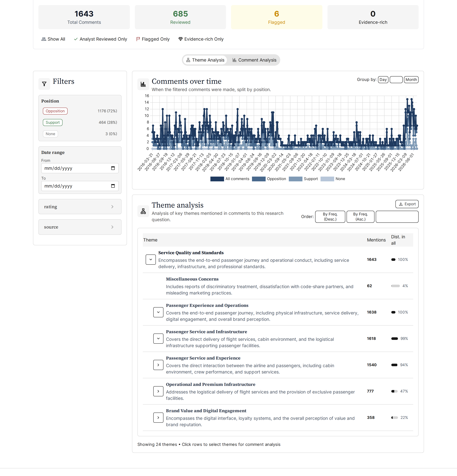Select Analyst Reviewed Only filter
Screen dimensions: 457x476
tap(101, 39)
